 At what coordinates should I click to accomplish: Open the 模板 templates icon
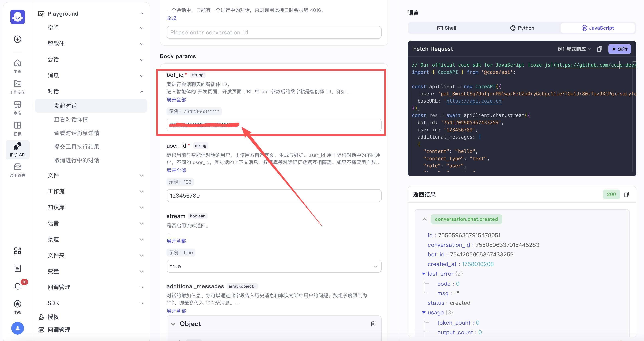(x=17, y=128)
